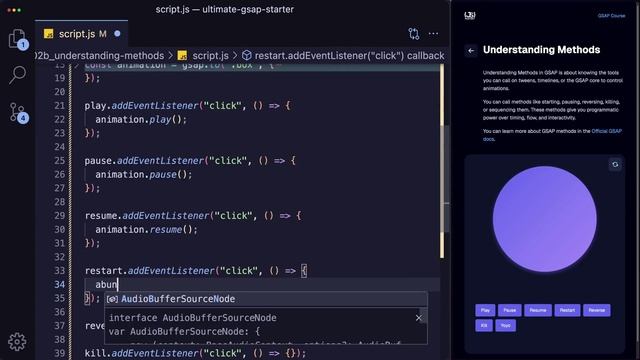This screenshot has width=640, height=360.
Task: Click the script.js breadcrumb item
Action: 210,56
